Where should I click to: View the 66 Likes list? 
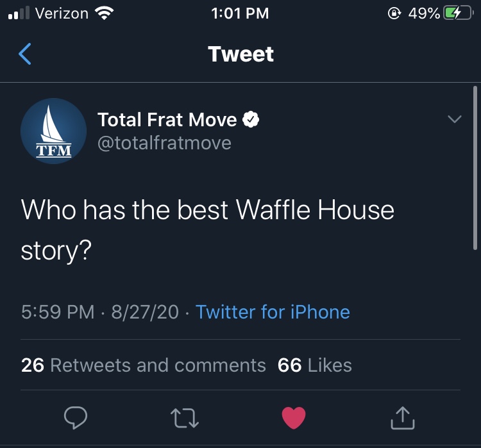coord(314,365)
